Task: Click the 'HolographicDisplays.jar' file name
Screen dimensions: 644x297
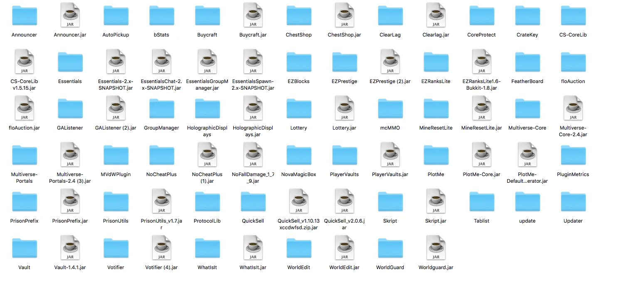Action: point(253,131)
